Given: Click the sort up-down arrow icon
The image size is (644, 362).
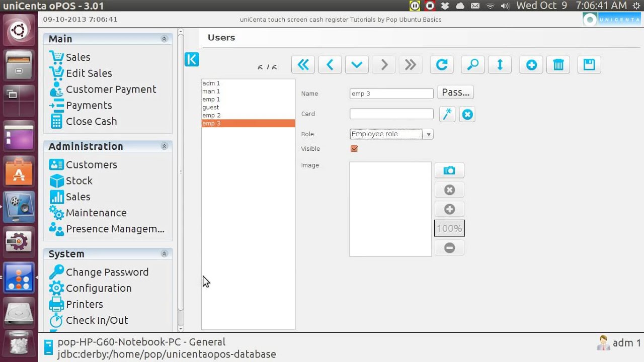Looking at the screenshot, I should point(500,65).
